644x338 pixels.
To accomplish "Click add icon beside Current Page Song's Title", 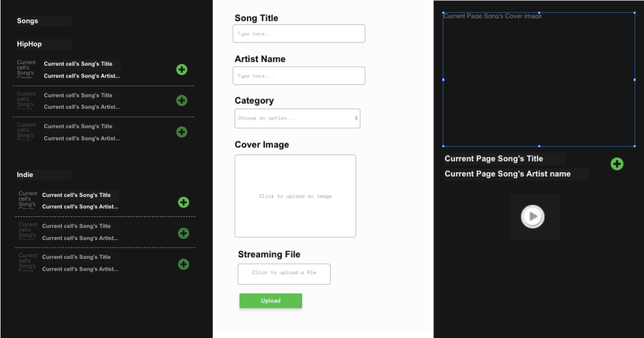I will click(617, 164).
